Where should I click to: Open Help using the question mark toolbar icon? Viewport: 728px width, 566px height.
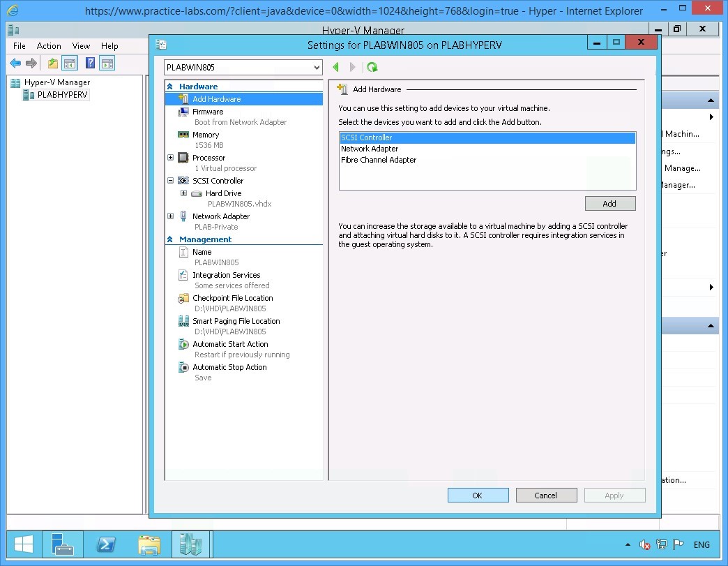coord(89,63)
